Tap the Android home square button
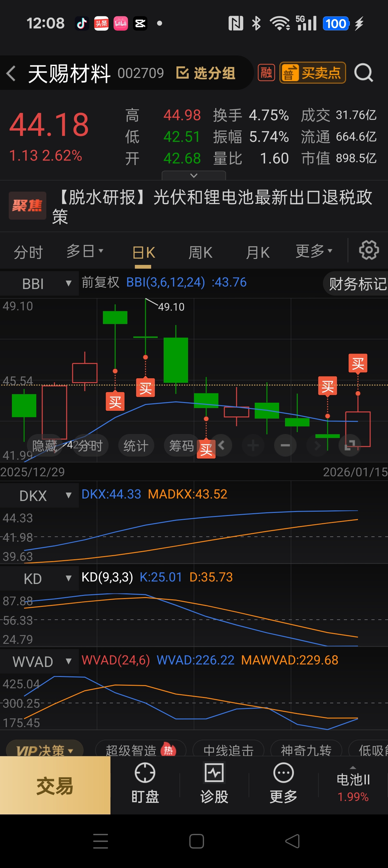The height and width of the screenshot is (868, 388). click(197, 841)
